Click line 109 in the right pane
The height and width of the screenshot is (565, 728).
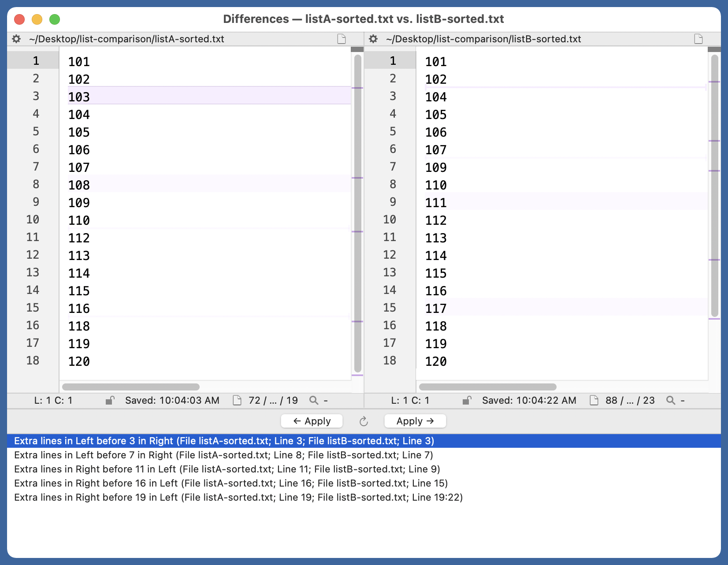point(436,167)
